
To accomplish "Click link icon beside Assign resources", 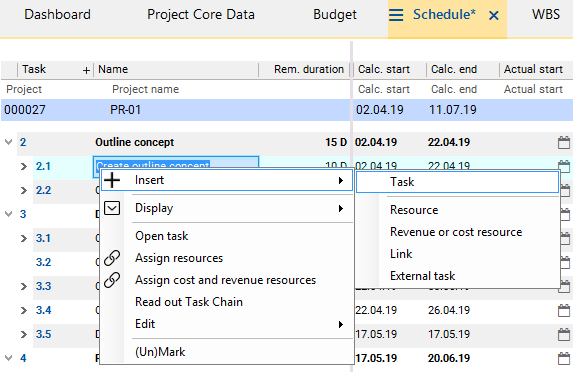I will pos(112,258).
